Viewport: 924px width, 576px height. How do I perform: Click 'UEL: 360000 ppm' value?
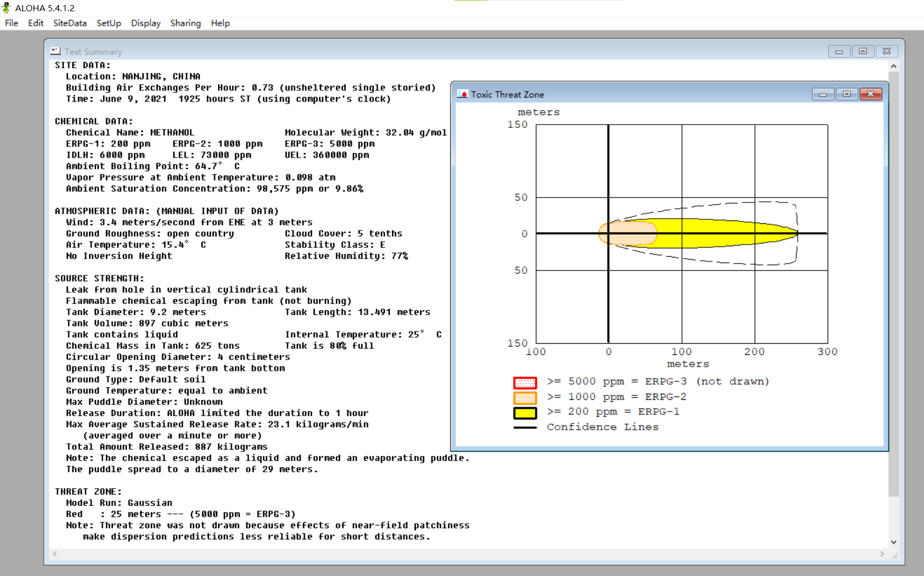[327, 155]
